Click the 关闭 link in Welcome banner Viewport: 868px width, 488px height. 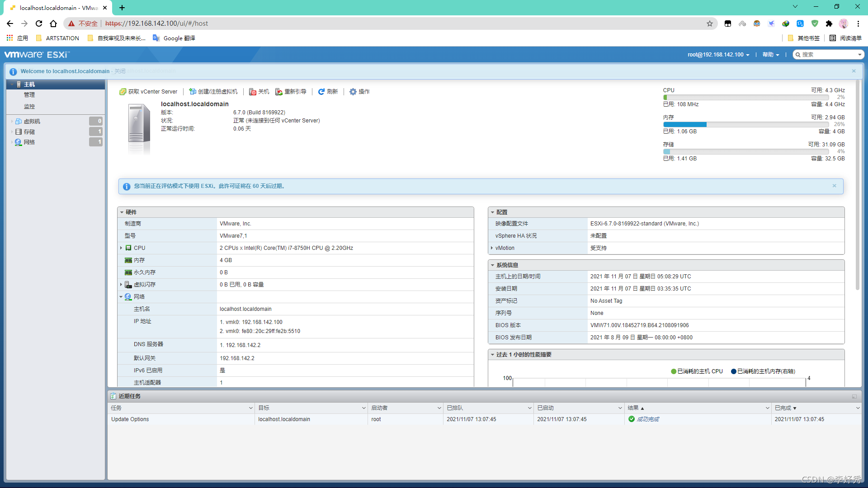120,71
